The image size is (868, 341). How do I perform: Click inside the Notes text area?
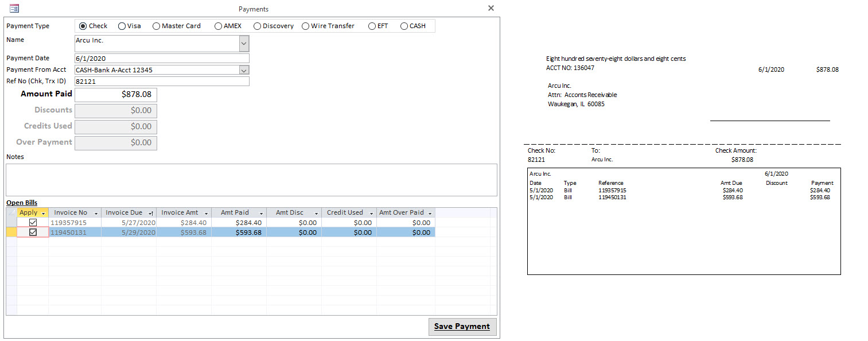click(252, 180)
